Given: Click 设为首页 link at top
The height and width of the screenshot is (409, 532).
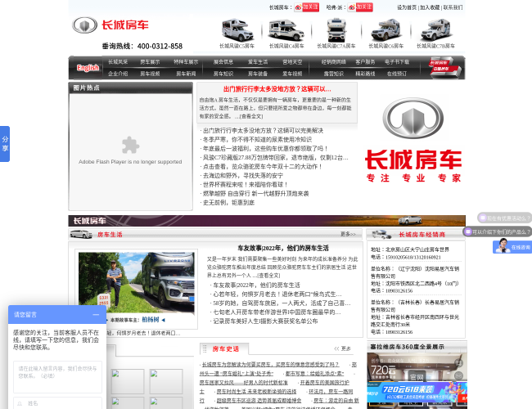Looking at the screenshot, I should coord(407,7).
